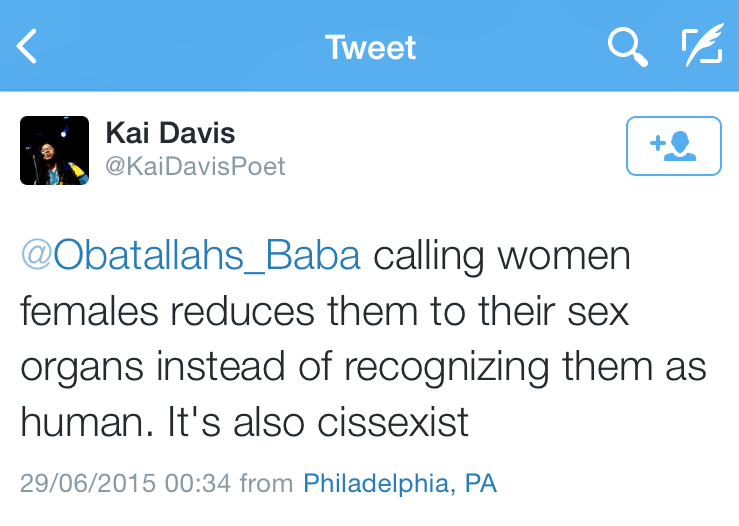739x526 pixels.
Task: Go back using the left arrow
Action: [x=28, y=47]
